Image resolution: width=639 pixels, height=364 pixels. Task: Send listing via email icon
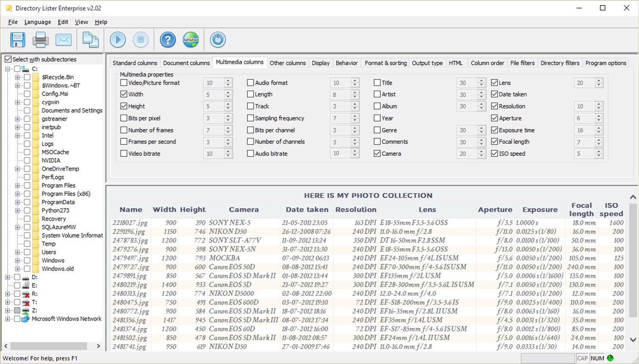63,40
